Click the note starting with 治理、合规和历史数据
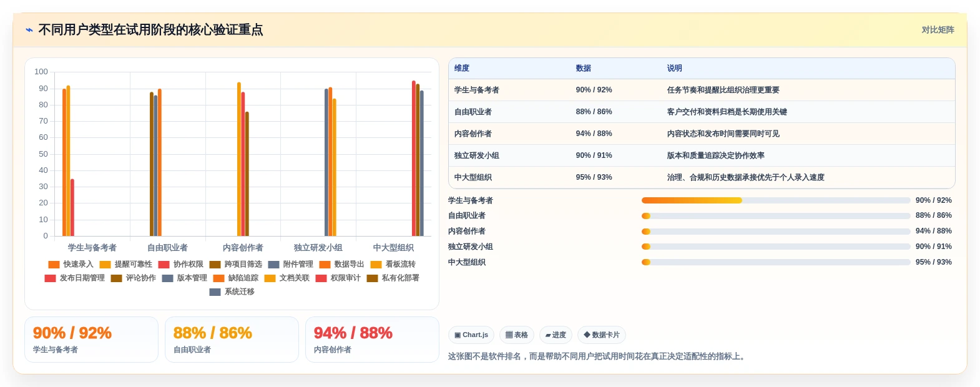This screenshot has height=387, width=980. click(x=745, y=177)
